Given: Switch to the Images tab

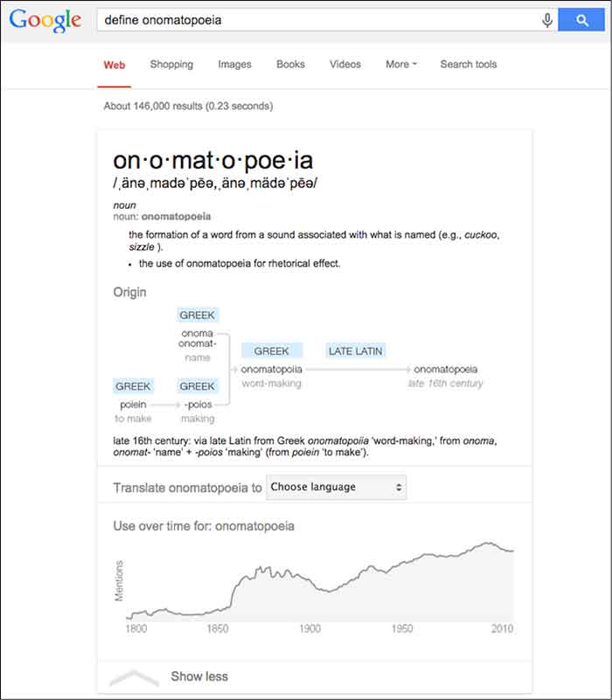Looking at the screenshot, I should pos(235,64).
